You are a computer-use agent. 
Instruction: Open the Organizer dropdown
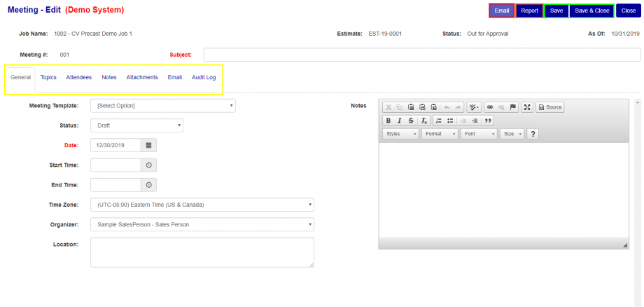[x=202, y=224]
